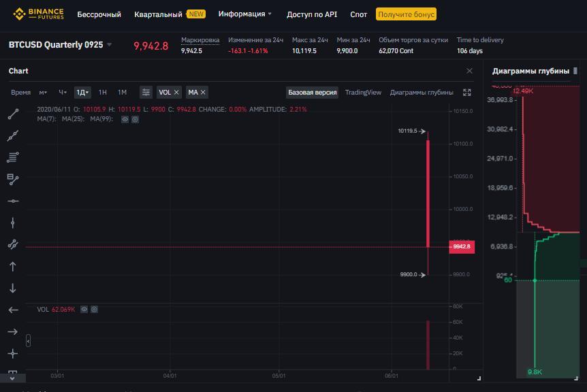The image size is (587, 392).
Task: Expand more drawing tools chevron
Action: (x=13, y=378)
